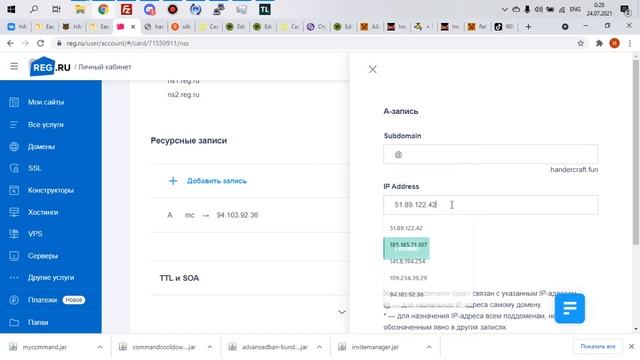This screenshot has height=360, width=640.
Task: Open Chrome three-dot menu
Action: (x=630, y=43)
